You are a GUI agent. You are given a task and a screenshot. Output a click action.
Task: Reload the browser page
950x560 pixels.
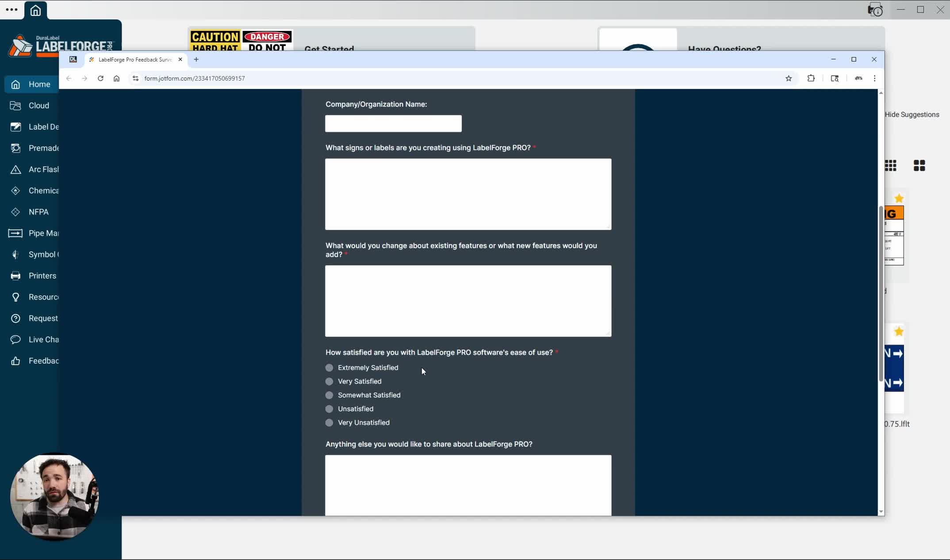click(x=100, y=78)
